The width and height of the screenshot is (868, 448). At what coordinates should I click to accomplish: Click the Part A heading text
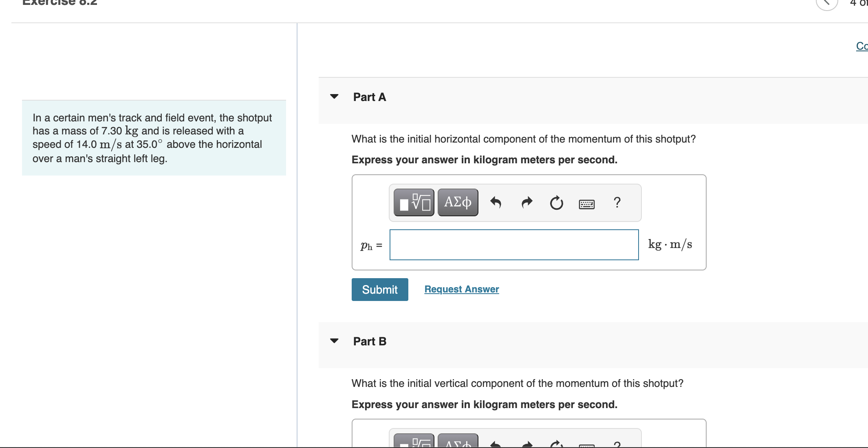[369, 97]
